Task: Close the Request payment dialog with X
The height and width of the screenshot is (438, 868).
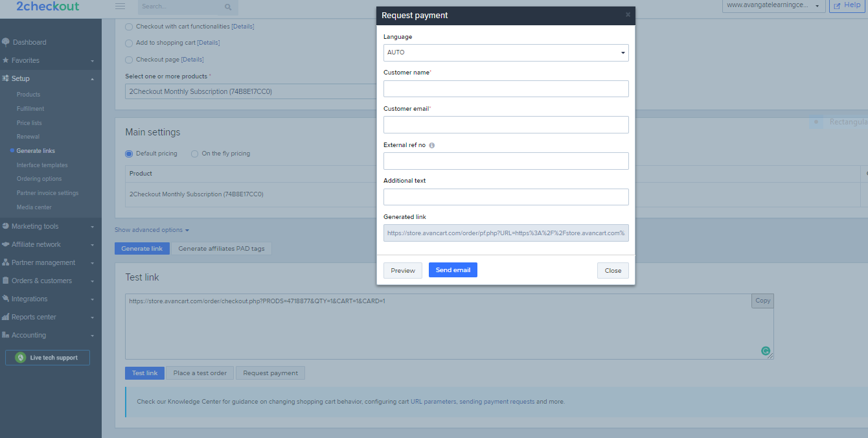Action: [x=628, y=14]
